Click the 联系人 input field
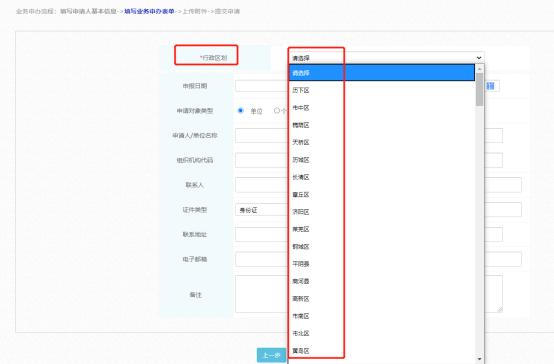The width and height of the screenshot is (554, 364). [x=262, y=185]
